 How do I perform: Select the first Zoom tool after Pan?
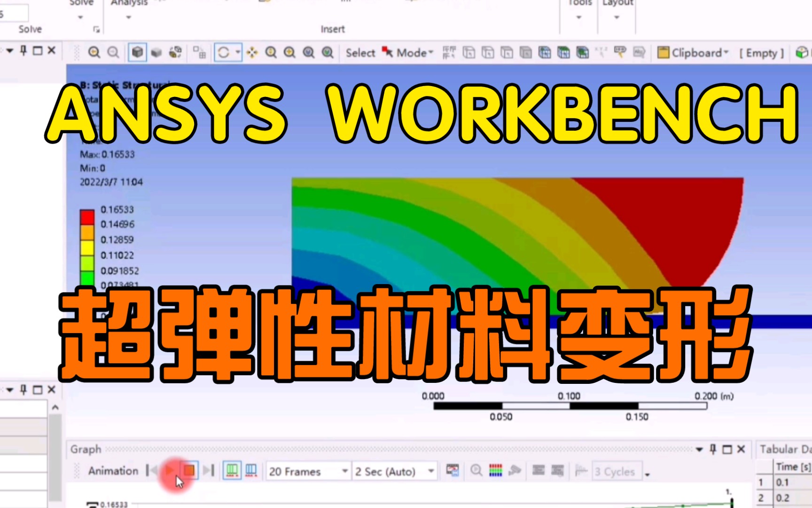271,52
